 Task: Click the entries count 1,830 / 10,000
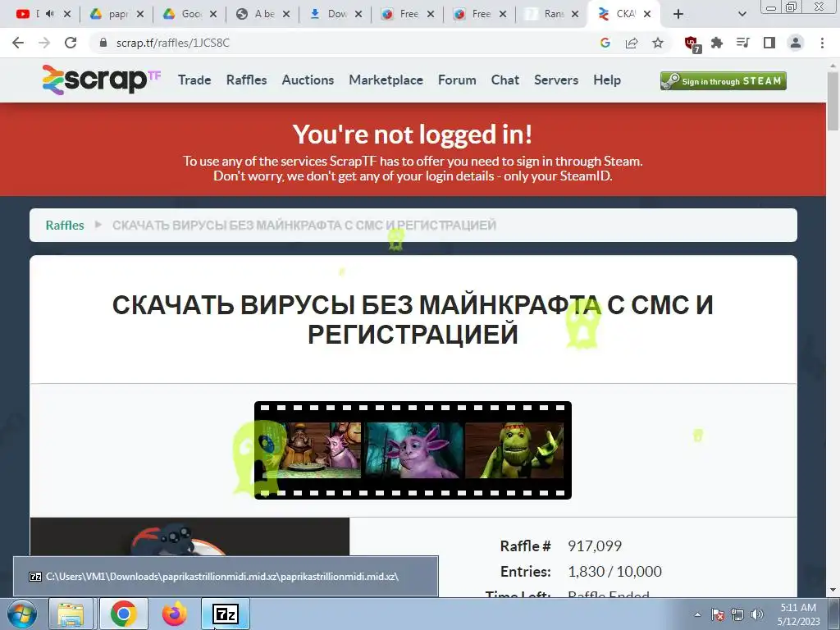coord(614,571)
